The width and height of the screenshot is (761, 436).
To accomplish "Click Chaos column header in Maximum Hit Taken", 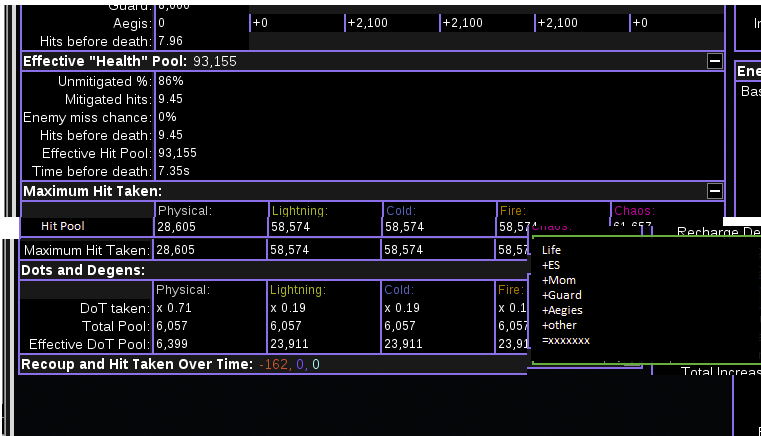I will pyautogui.click(x=634, y=211).
